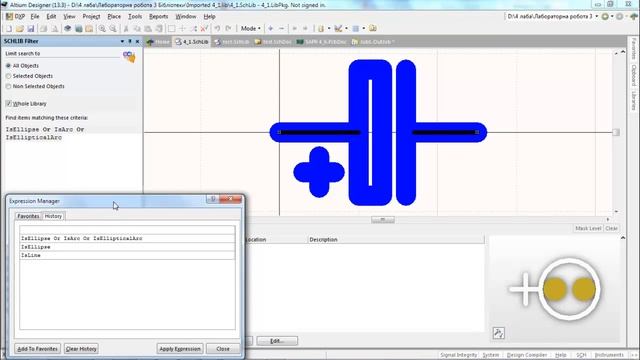640x360 pixels.
Task: Toggle the Whole Library checkbox
Action: [9, 104]
